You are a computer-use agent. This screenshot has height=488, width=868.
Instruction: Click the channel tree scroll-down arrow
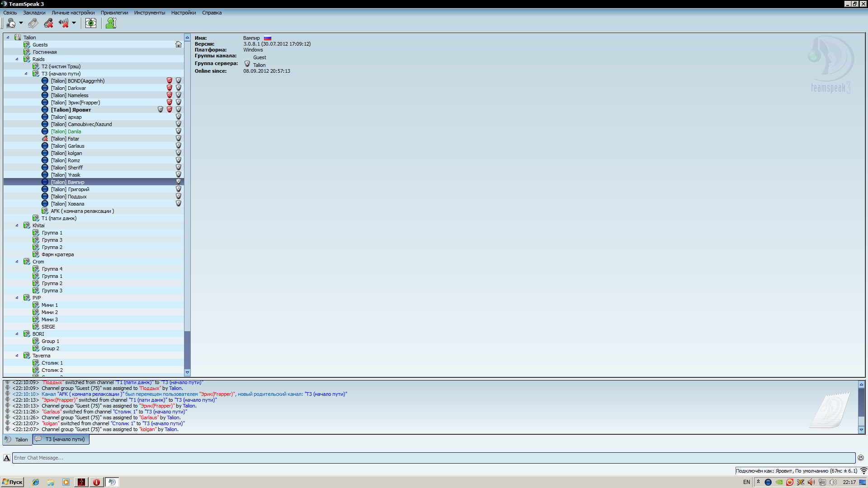coord(187,373)
